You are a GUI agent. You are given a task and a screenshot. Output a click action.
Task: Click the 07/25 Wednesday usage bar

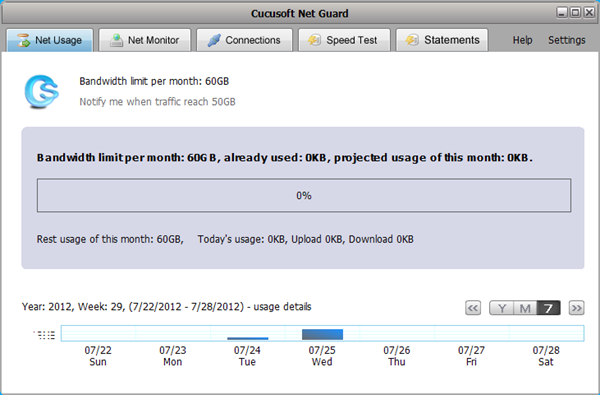point(322,334)
